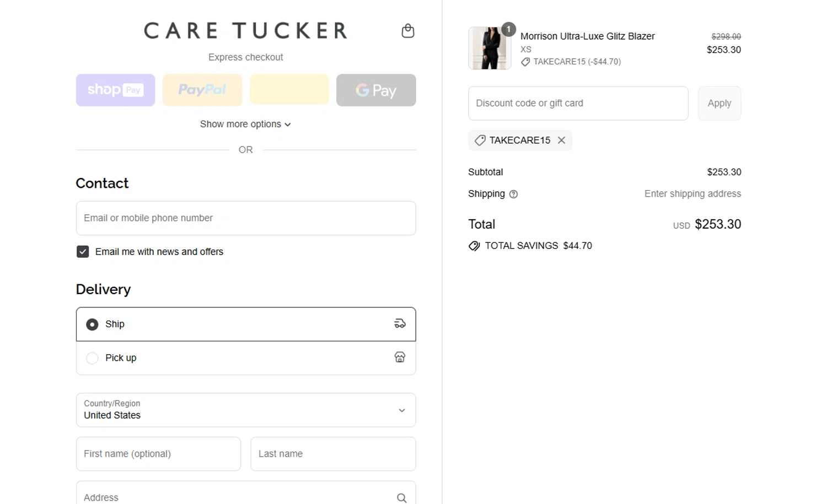Click the blazer product thumbnail

click(490, 48)
